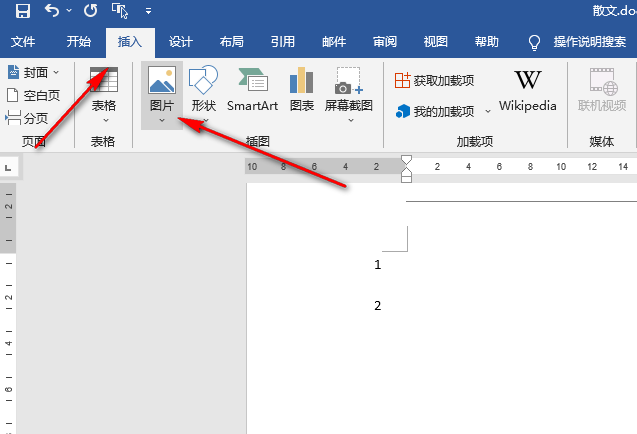Click 我的加载项 my add-ins
The height and width of the screenshot is (434, 637).
tap(434, 111)
